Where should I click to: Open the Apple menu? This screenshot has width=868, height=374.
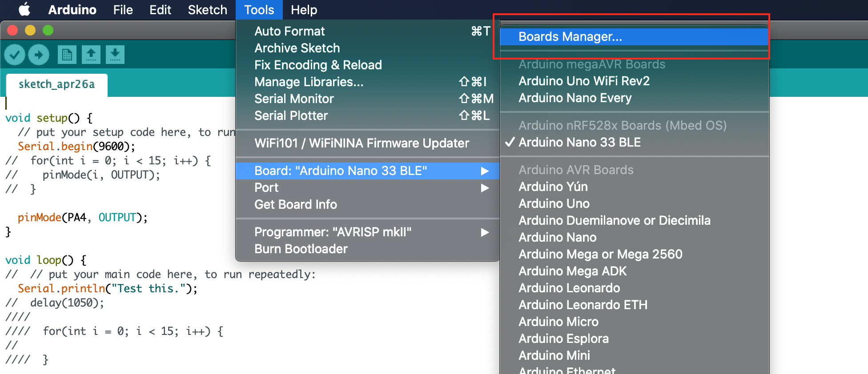click(24, 9)
